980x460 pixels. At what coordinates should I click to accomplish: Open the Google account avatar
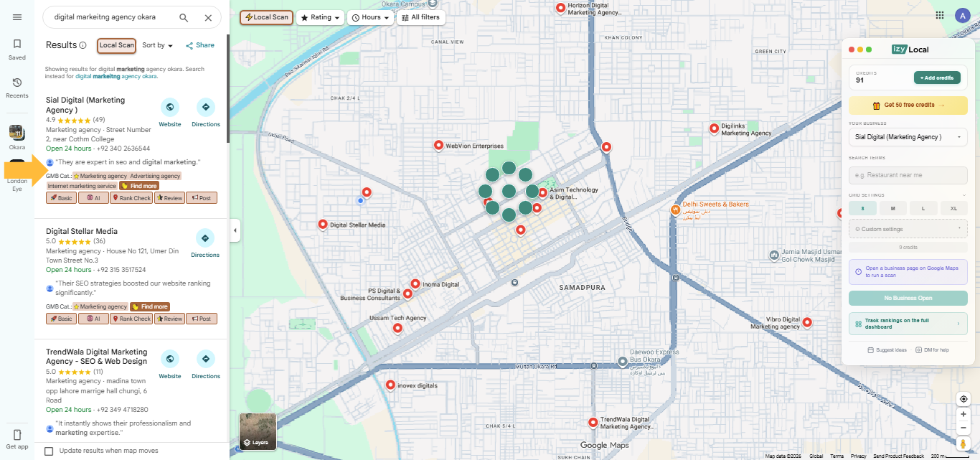click(x=962, y=15)
